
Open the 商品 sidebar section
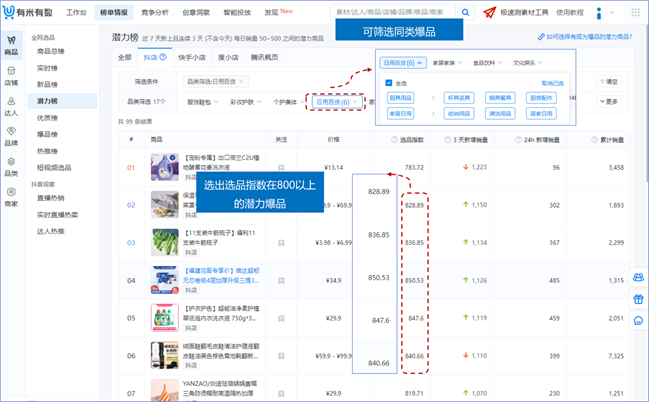[12, 45]
